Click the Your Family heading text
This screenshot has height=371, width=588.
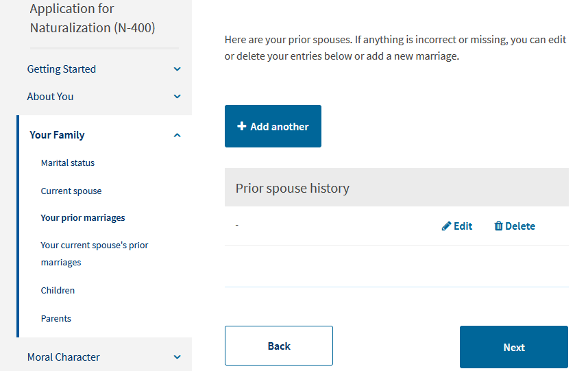click(57, 135)
